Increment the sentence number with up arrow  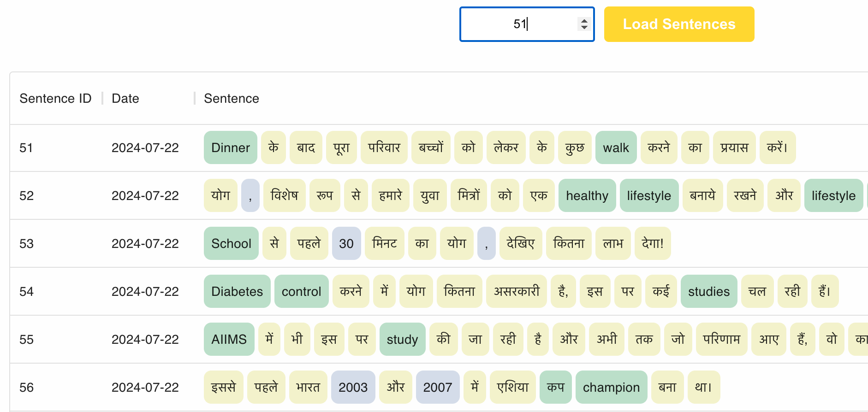pos(584,21)
